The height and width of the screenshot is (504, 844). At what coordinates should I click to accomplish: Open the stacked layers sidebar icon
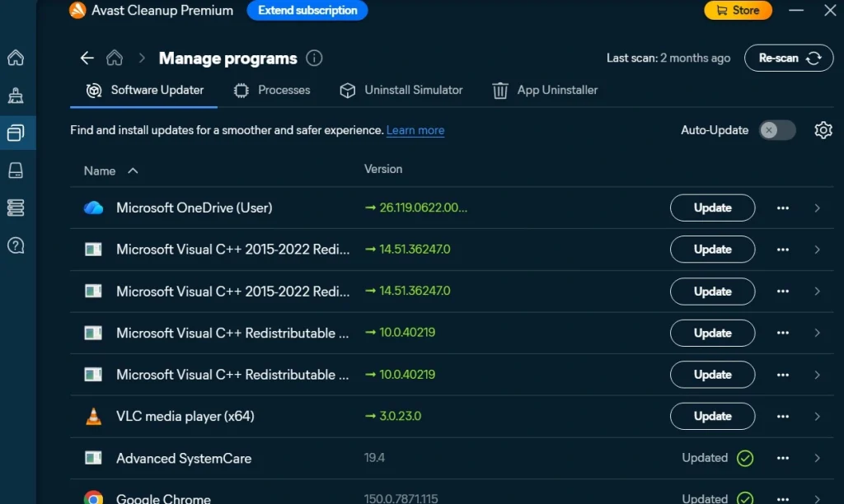pyautogui.click(x=16, y=208)
